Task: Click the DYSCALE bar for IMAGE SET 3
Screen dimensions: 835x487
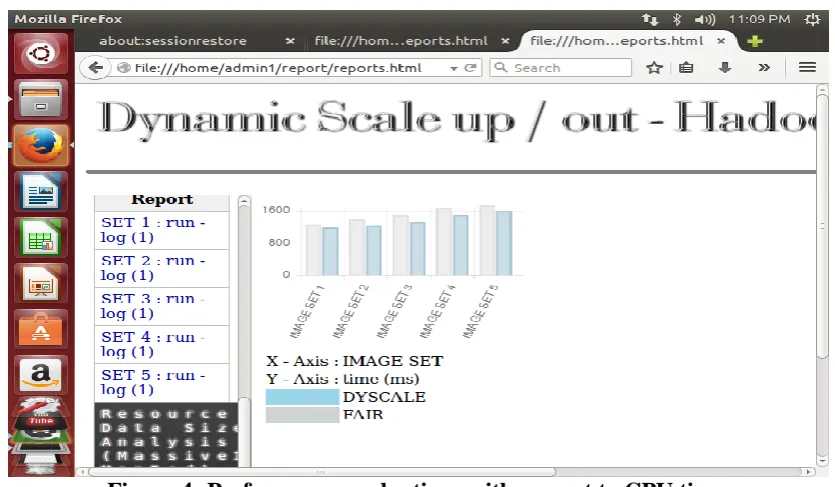Action: pos(418,249)
